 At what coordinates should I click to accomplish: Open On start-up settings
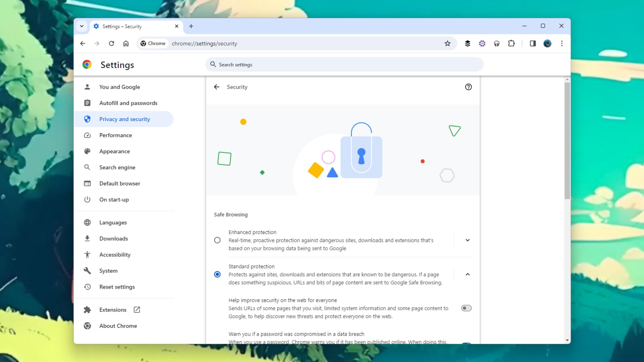tap(113, 200)
